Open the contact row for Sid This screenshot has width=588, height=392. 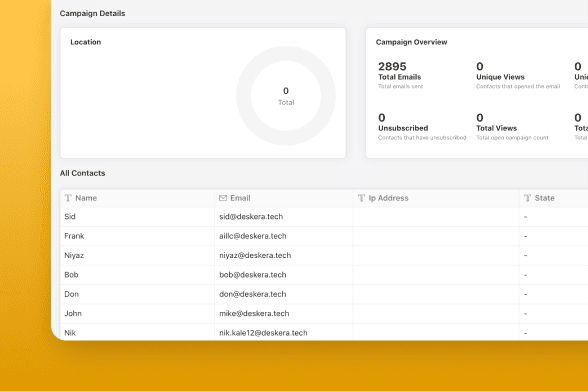pyautogui.click(x=324, y=217)
